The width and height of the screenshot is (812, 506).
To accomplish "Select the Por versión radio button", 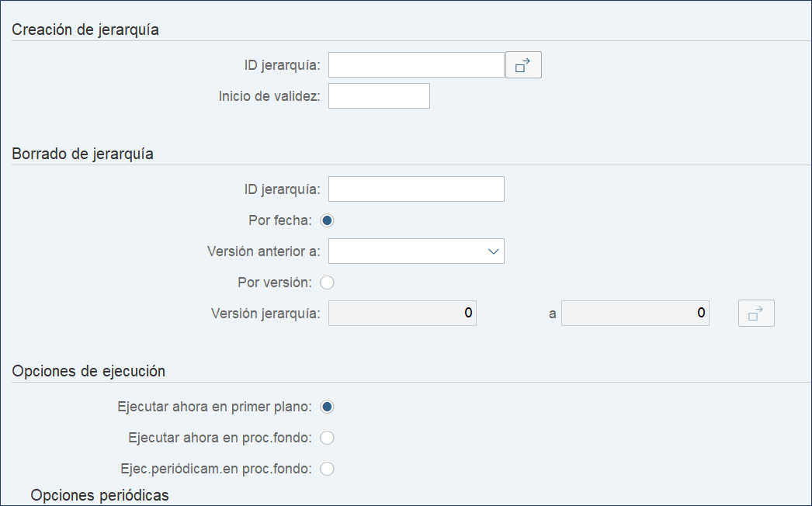I will [x=327, y=282].
